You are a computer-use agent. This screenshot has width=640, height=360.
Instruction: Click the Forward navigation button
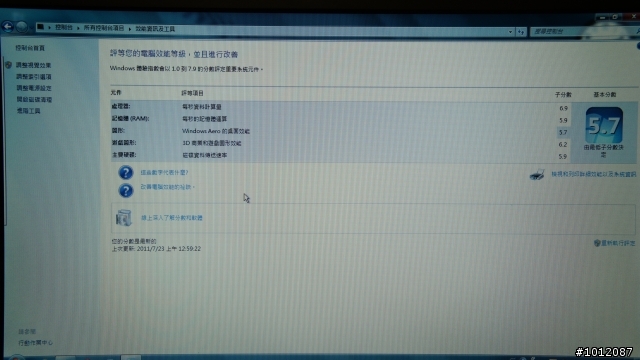click(22, 27)
